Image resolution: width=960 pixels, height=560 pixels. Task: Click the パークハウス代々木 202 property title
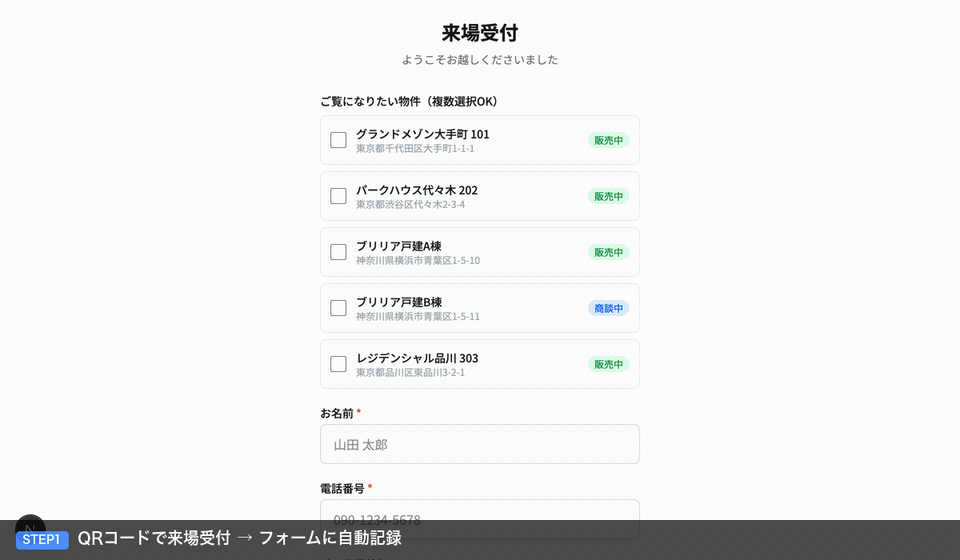pyautogui.click(x=417, y=190)
